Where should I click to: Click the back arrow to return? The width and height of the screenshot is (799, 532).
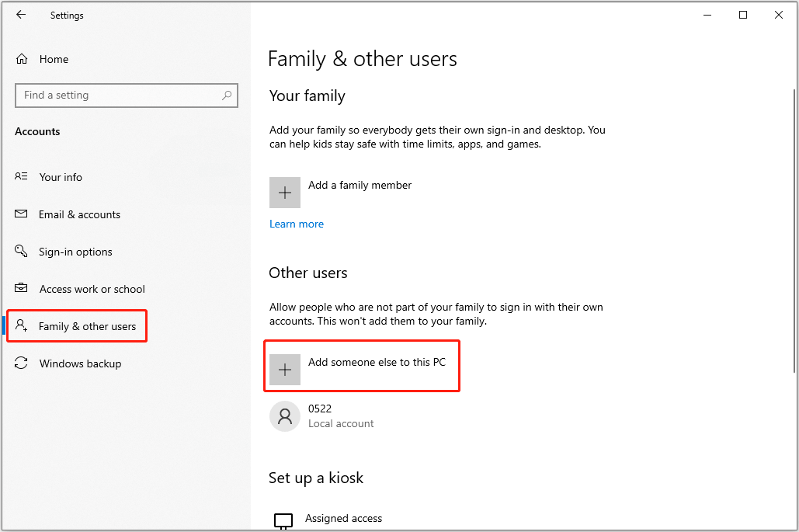click(x=21, y=14)
